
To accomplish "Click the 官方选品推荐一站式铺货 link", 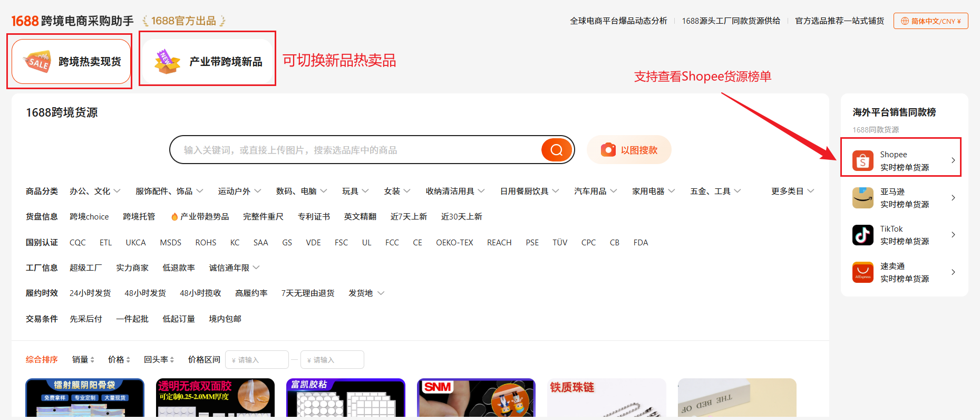I will 839,21.
